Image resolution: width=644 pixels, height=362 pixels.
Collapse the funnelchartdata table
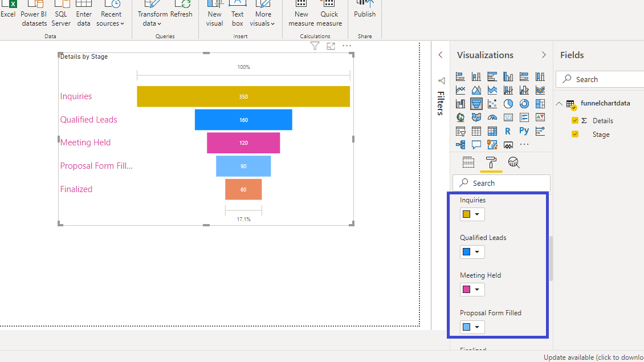click(559, 104)
